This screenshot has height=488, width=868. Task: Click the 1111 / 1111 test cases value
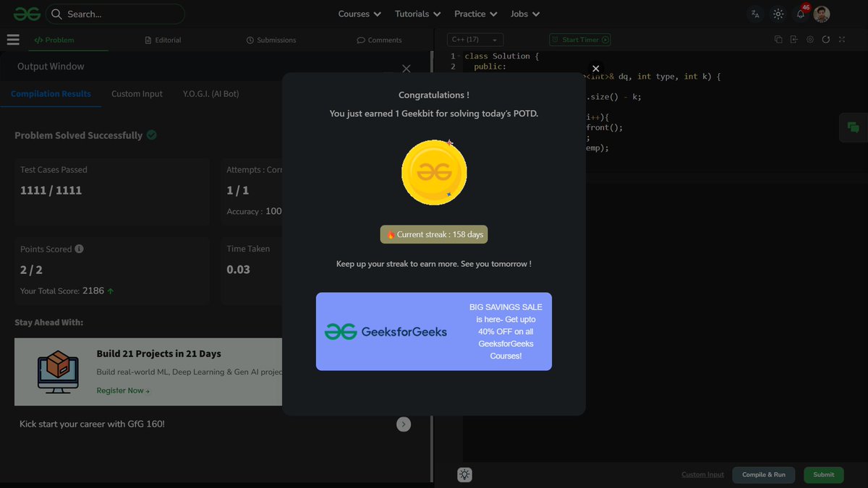point(51,190)
